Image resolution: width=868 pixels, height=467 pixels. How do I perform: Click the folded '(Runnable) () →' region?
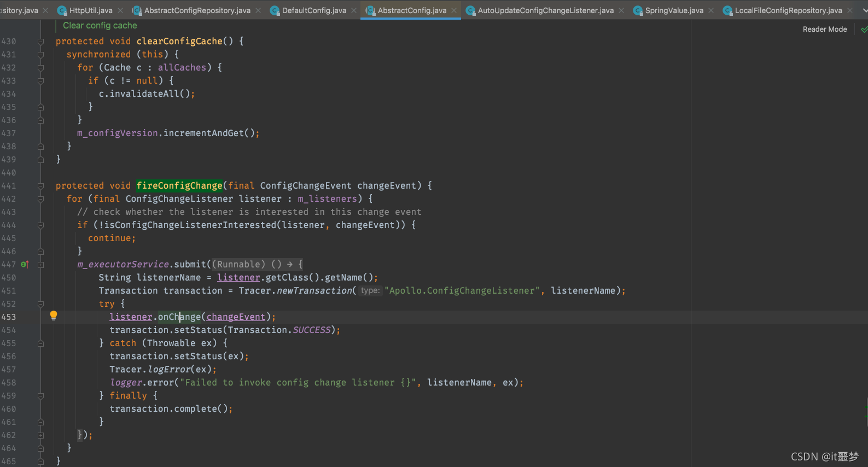tap(257, 265)
